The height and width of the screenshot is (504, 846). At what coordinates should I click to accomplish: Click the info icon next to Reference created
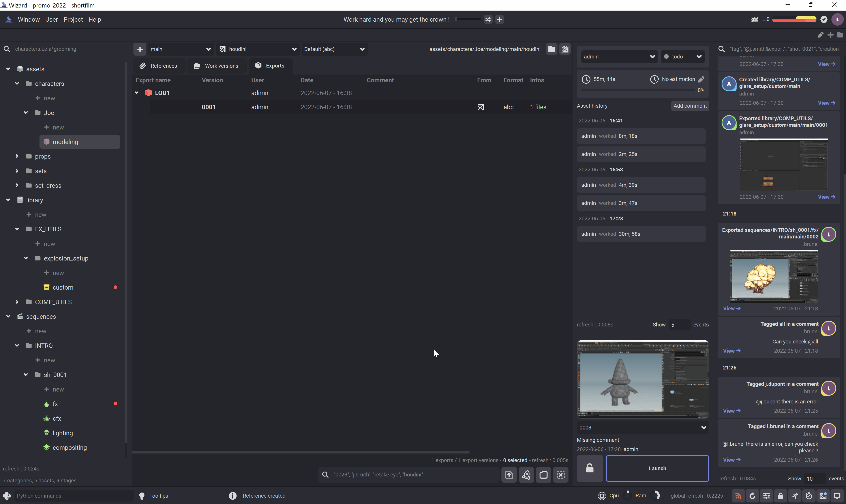[x=233, y=496]
